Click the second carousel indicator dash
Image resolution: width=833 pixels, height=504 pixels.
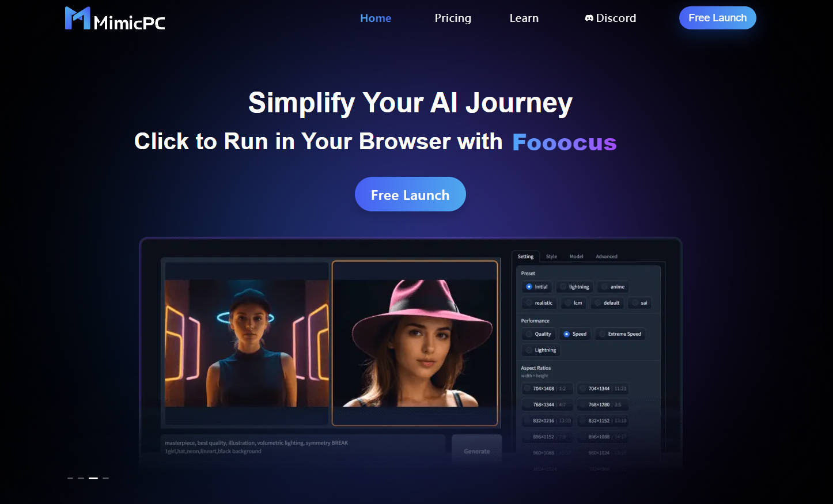[x=81, y=478]
